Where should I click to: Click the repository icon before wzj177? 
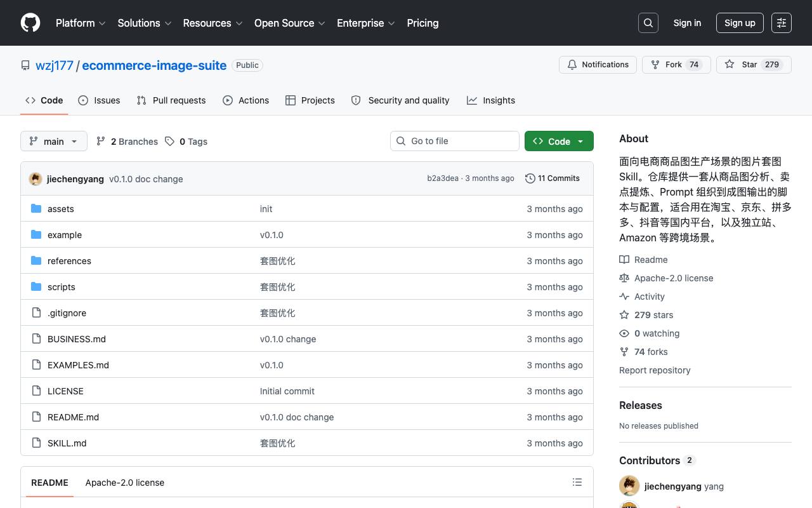click(x=25, y=65)
